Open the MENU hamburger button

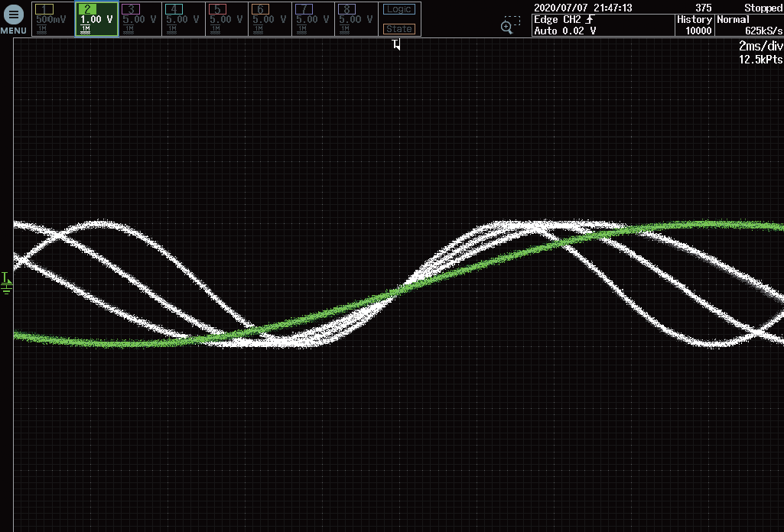[14, 19]
